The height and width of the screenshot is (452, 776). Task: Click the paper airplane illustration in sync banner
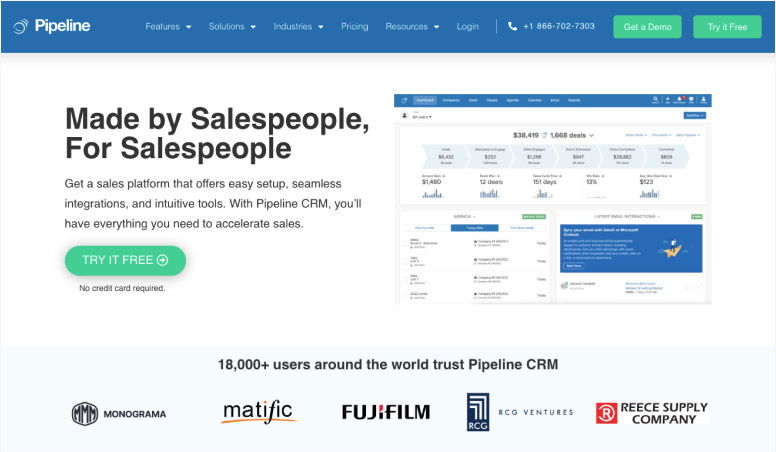point(673,249)
